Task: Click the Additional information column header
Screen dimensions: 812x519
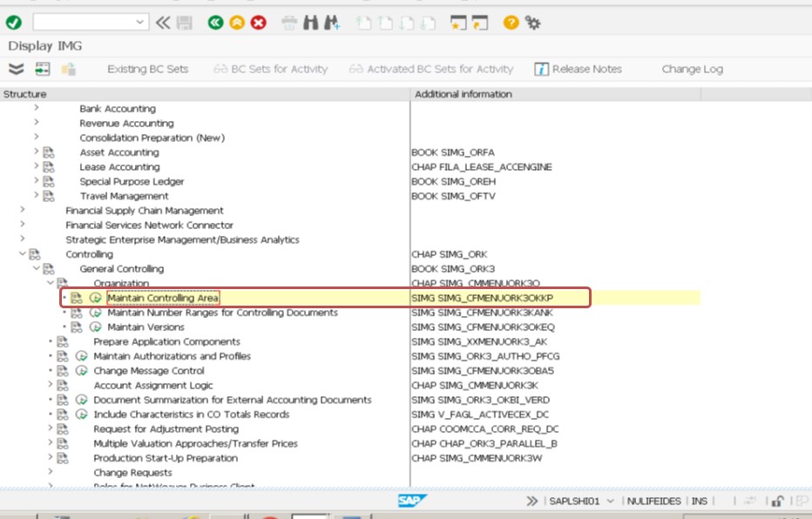Action: coord(556,94)
